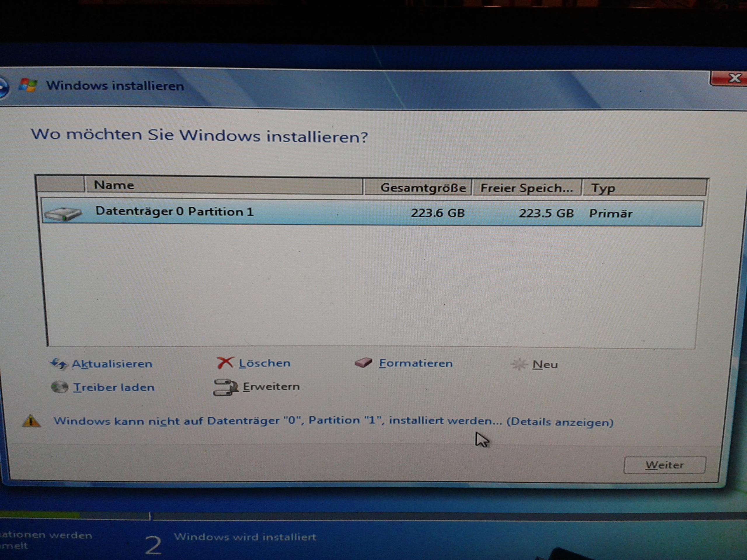Click the Treiber laden link text

pos(114,387)
